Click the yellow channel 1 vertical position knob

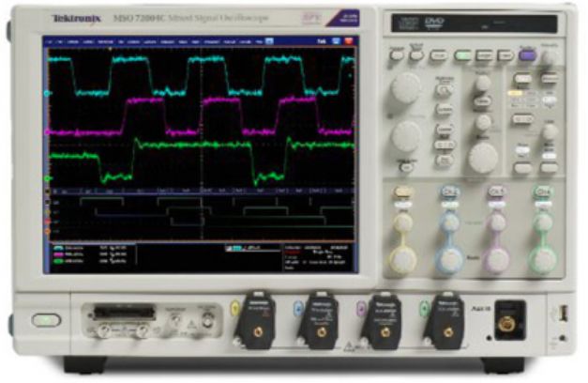coord(403,222)
